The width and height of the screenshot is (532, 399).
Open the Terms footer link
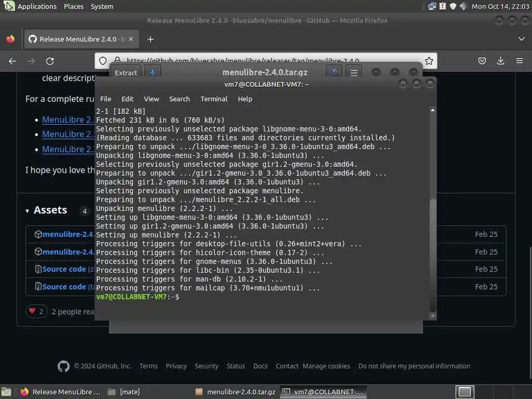click(x=148, y=366)
